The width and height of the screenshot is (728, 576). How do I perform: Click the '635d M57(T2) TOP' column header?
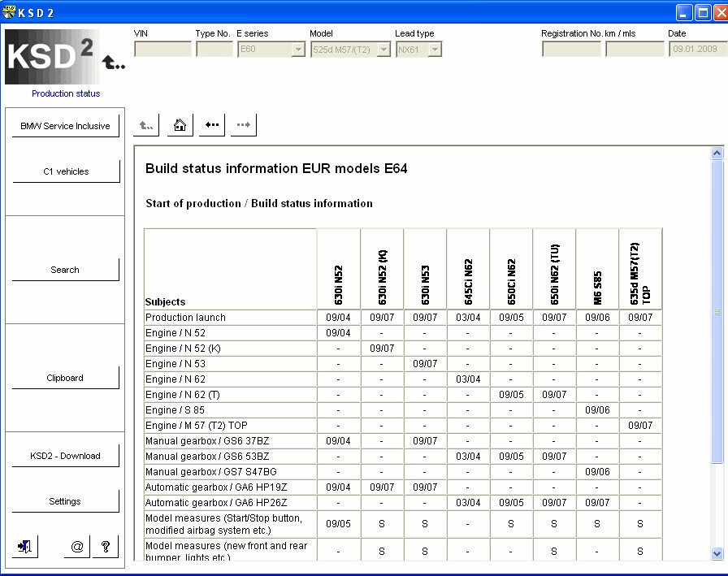[640, 274]
